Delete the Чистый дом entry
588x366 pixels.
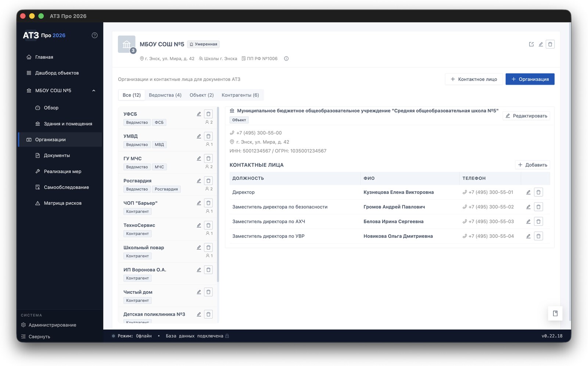click(x=208, y=292)
